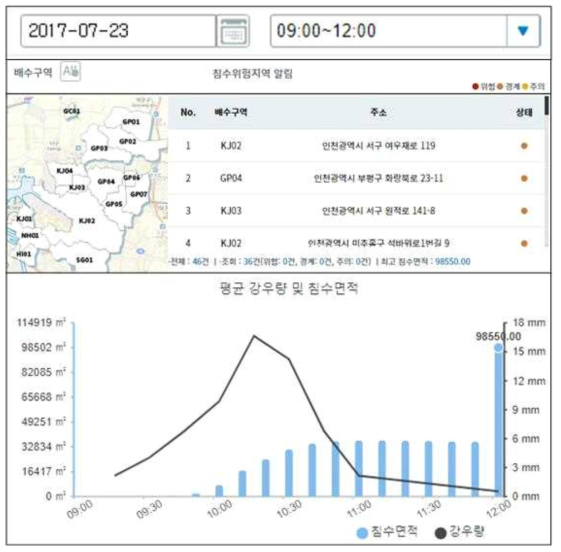Click the 98550.00 data point marker

click(498, 348)
